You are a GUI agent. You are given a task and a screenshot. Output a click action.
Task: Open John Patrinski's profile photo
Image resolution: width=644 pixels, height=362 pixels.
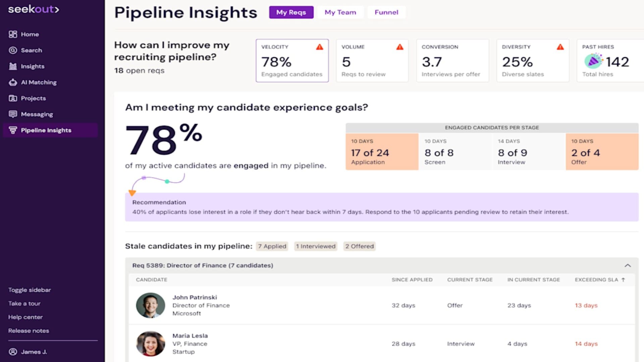coord(150,305)
